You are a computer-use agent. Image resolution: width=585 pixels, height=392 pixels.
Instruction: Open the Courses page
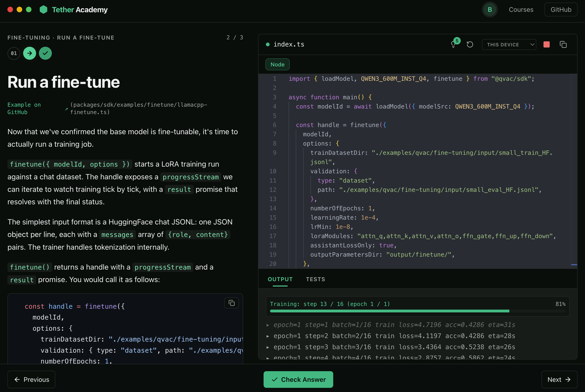[521, 9]
